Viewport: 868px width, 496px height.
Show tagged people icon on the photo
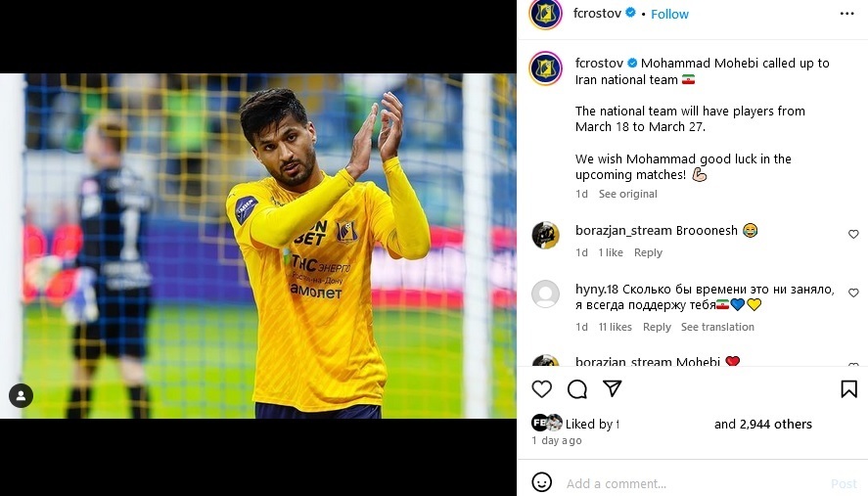[21, 396]
